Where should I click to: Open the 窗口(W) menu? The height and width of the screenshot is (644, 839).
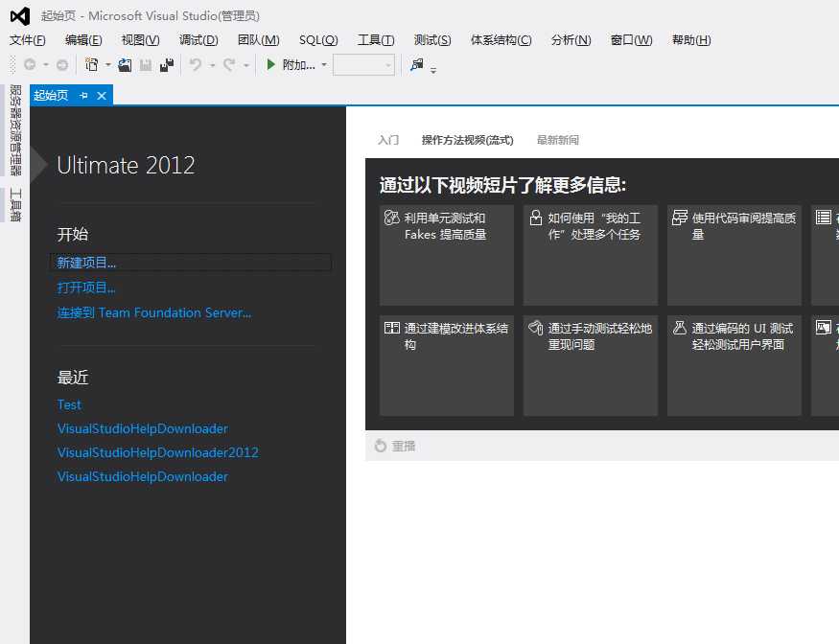point(631,40)
